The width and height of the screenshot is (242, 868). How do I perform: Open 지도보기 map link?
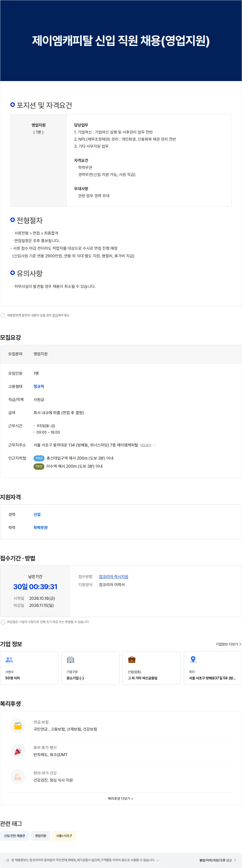(x=145, y=445)
